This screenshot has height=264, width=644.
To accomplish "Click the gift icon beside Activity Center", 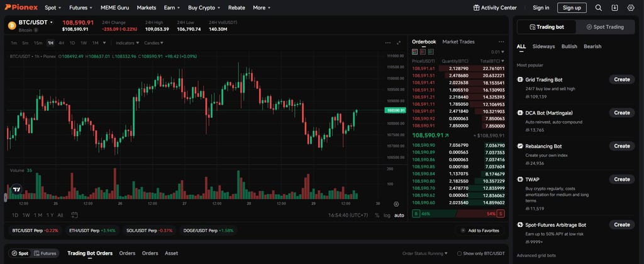I will click(x=477, y=8).
